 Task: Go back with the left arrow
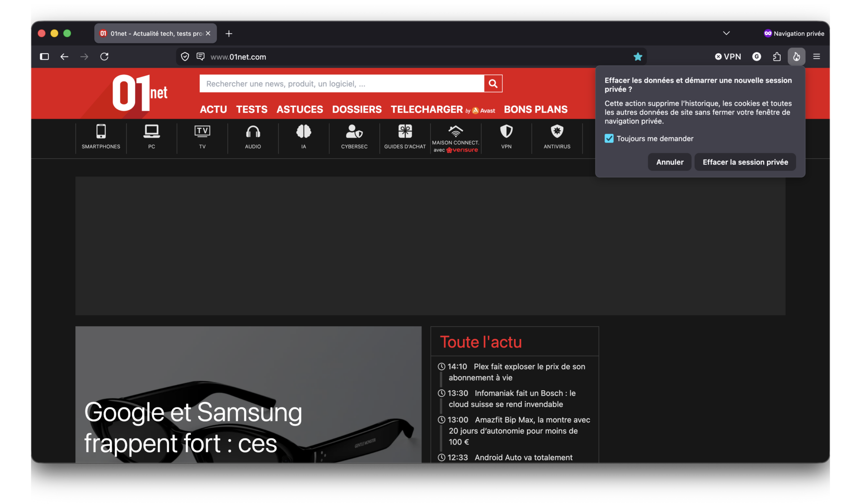(64, 56)
